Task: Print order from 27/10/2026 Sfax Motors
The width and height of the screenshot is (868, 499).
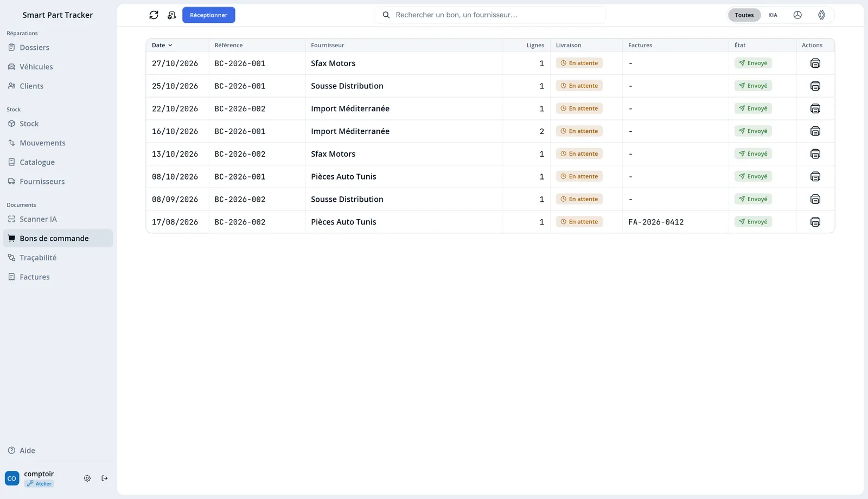Action: coord(815,63)
